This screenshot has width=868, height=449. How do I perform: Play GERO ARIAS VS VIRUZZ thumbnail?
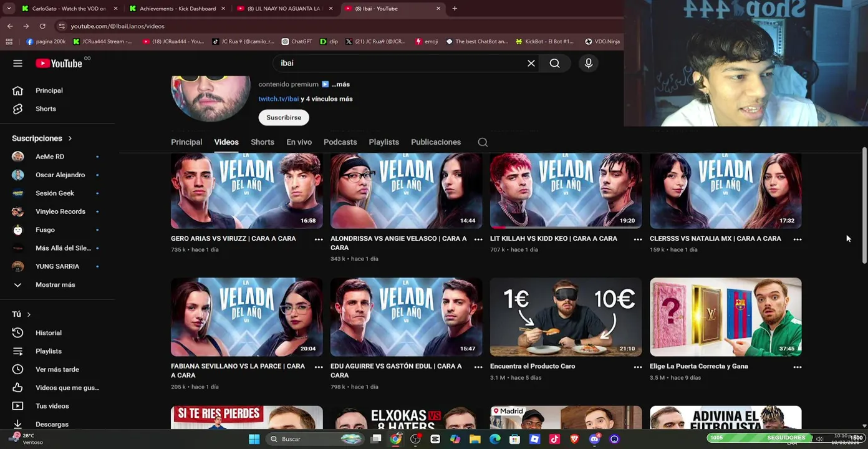(247, 191)
